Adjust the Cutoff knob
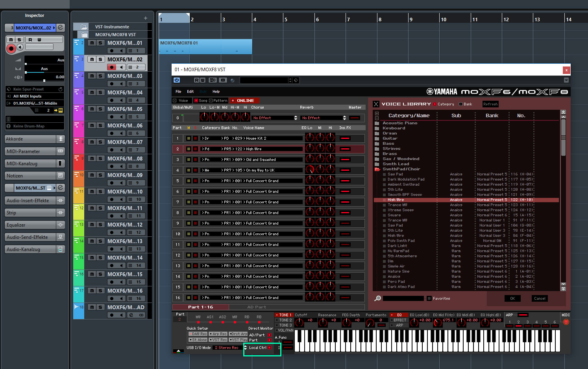Viewport: 588px width, 369px height. tap(300, 323)
